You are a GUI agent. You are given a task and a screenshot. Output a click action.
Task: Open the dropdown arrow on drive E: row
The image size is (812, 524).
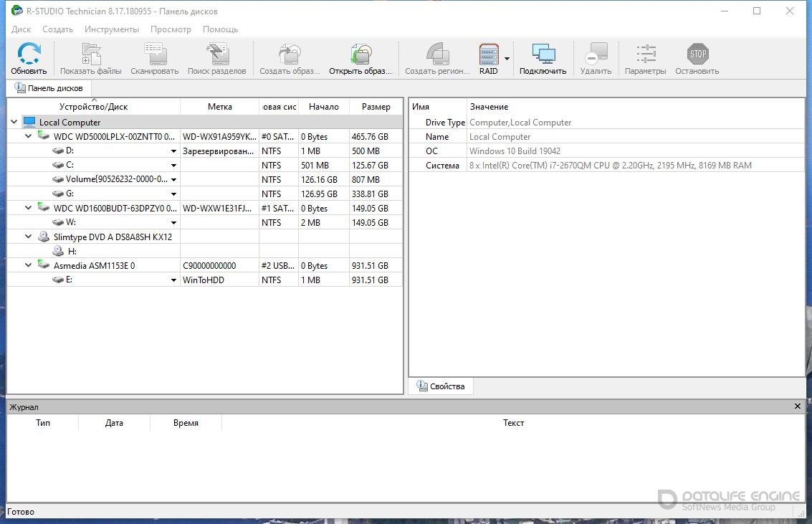(x=173, y=280)
